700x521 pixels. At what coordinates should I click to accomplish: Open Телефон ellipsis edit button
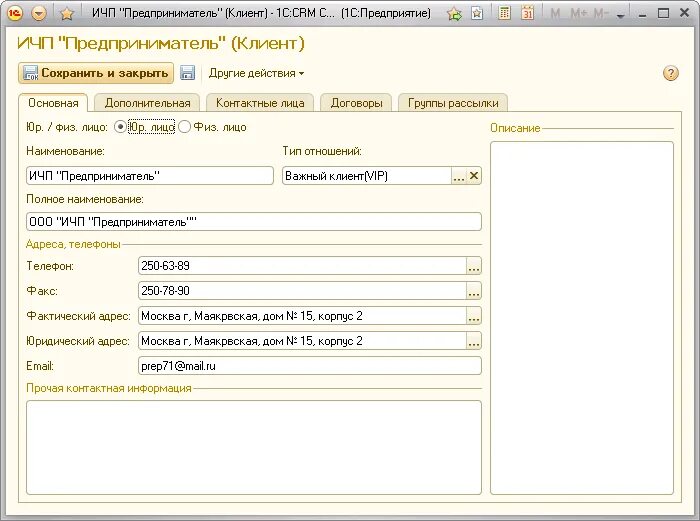point(474,266)
